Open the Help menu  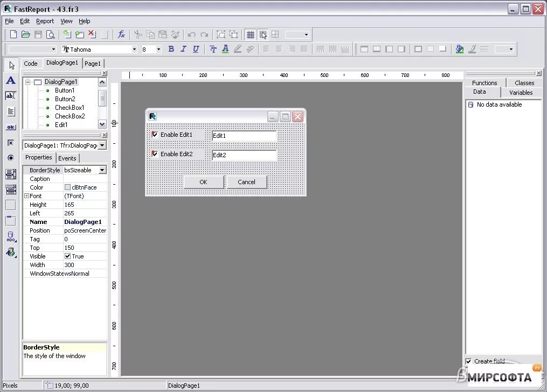point(84,21)
